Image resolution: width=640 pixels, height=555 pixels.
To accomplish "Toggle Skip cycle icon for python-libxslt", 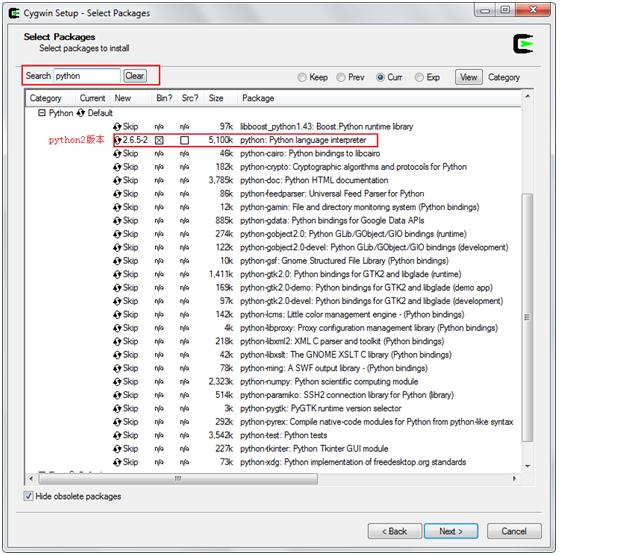I will 118,355.
